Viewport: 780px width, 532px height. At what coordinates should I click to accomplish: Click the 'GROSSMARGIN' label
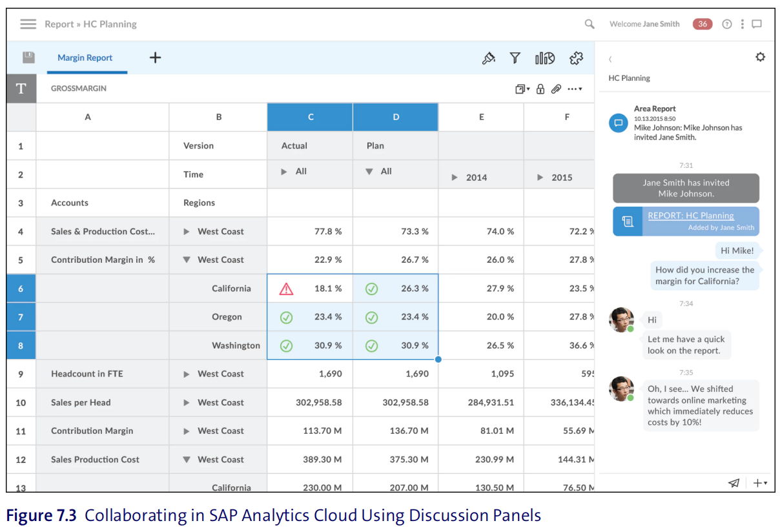[x=79, y=88]
